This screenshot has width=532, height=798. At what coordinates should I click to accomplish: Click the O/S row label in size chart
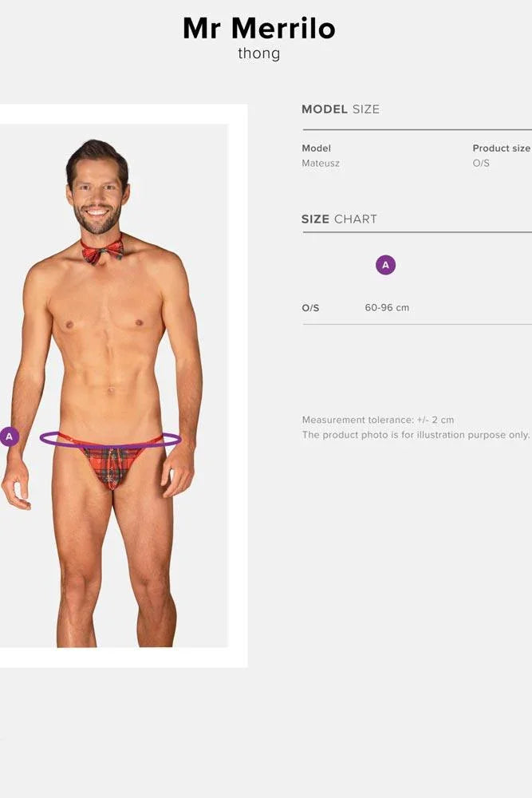click(310, 308)
